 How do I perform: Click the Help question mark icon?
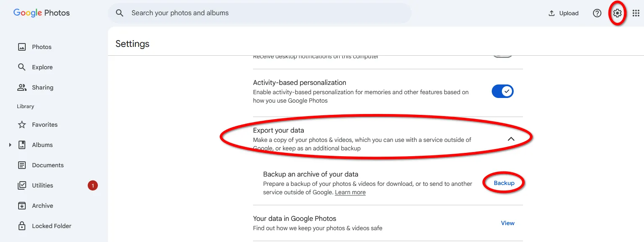(597, 13)
